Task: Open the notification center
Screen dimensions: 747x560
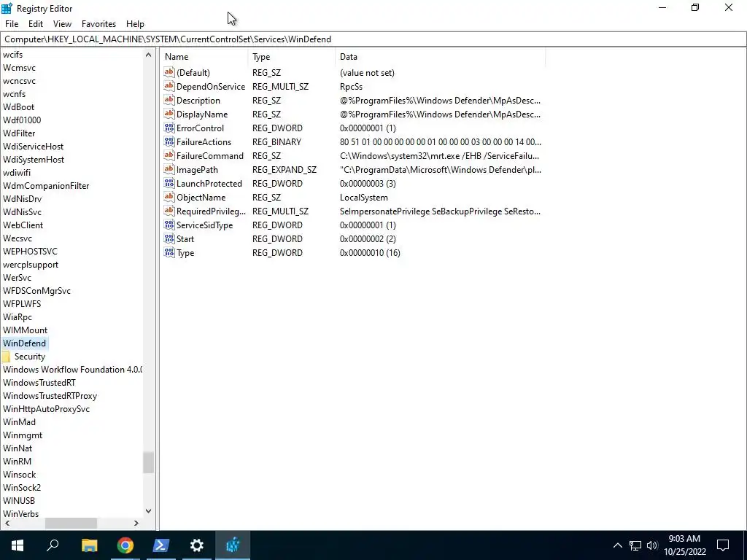Action: pyautogui.click(x=723, y=545)
